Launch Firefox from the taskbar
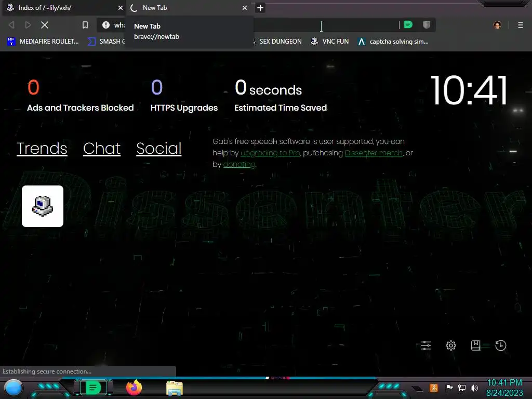Screen dimensions: 532x399 pyautogui.click(x=134, y=388)
